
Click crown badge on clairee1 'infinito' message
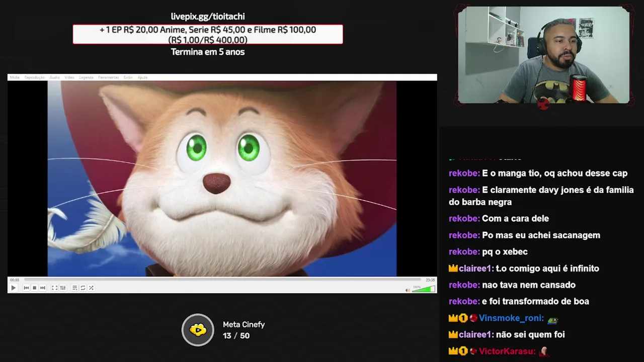coord(453,268)
